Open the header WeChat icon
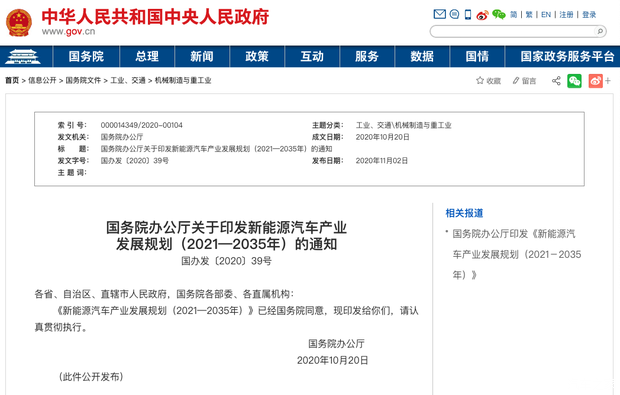The width and height of the screenshot is (620, 395). tap(499, 15)
